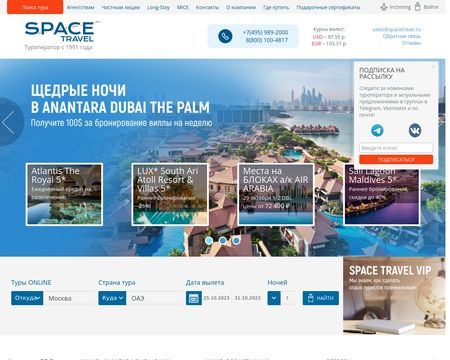Image resolution: width=450 pixels, height=360 pixels.
Task: Click the start departure date 25.10.2023
Action: coord(216,298)
